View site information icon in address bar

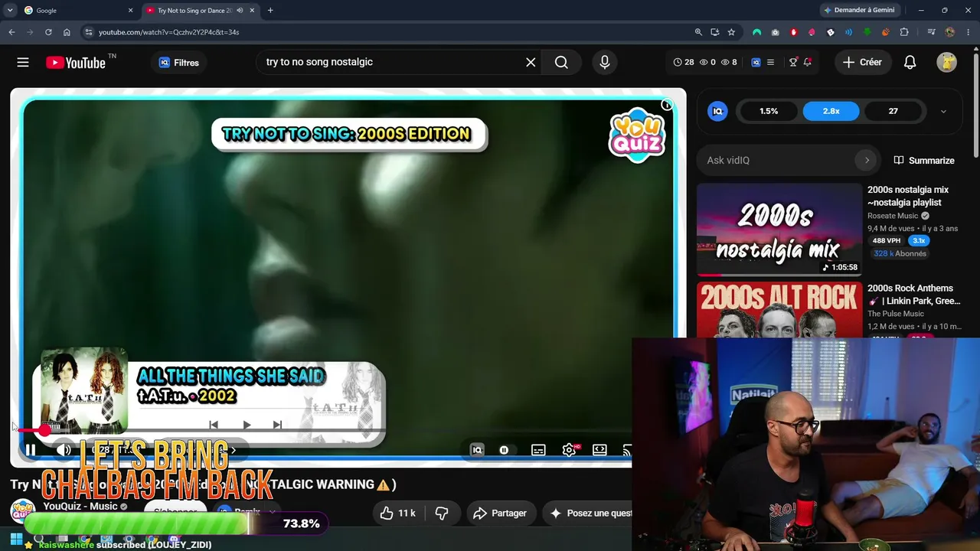[x=89, y=32]
